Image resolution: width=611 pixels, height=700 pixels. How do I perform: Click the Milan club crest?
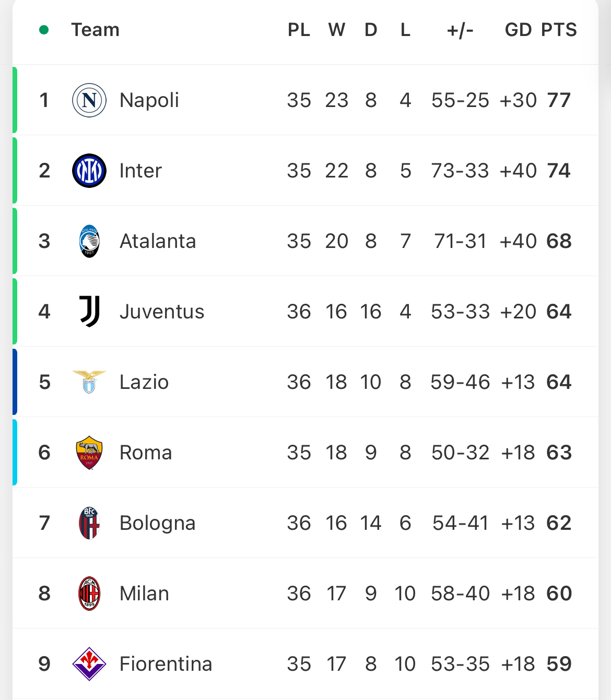point(89,594)
